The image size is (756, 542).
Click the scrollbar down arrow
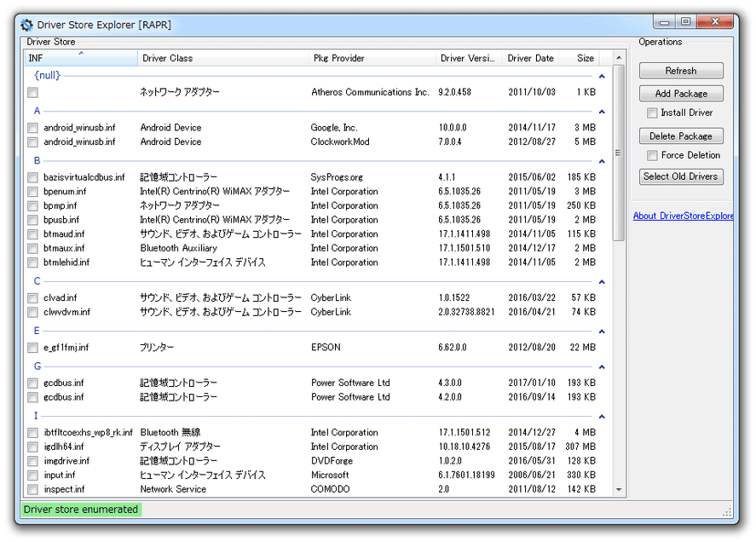(x=619, y=490)
